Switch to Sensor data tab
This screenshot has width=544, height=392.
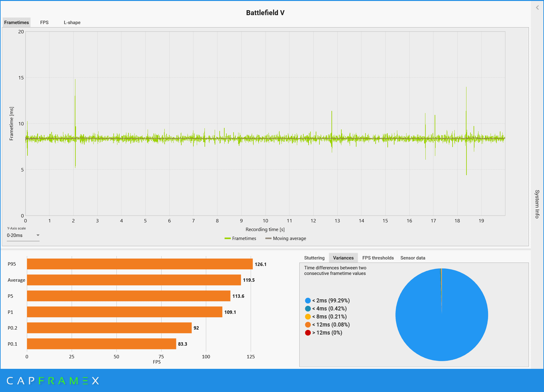pos(413,258)
